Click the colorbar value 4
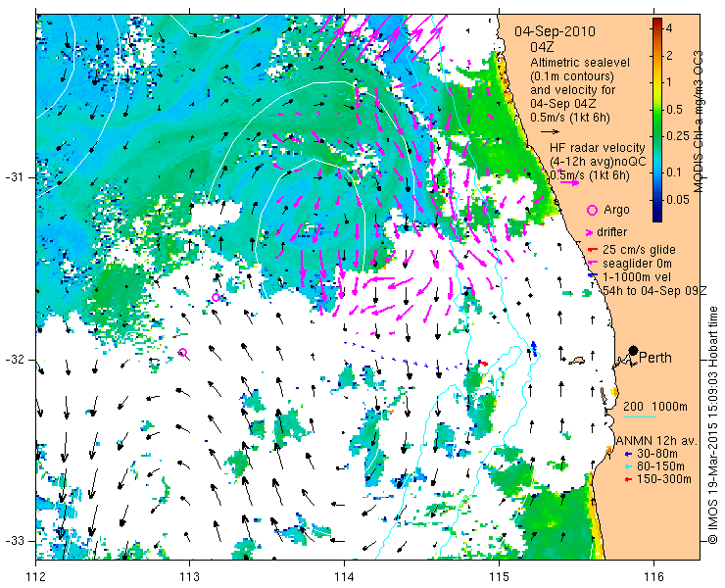This screenshot has width=725, height=588. coord(669,28)
